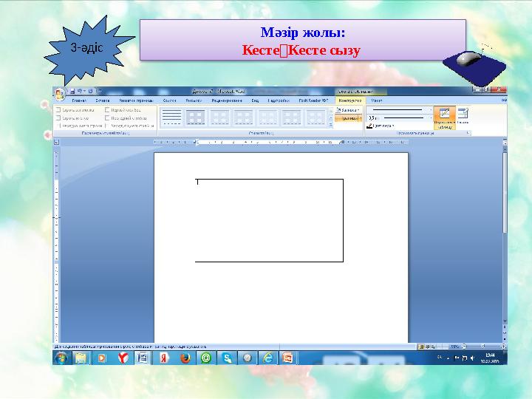532x399 pixels.
Task: Expand the pen weight 0,5 pt dropdown
Action: click(432, 118)
